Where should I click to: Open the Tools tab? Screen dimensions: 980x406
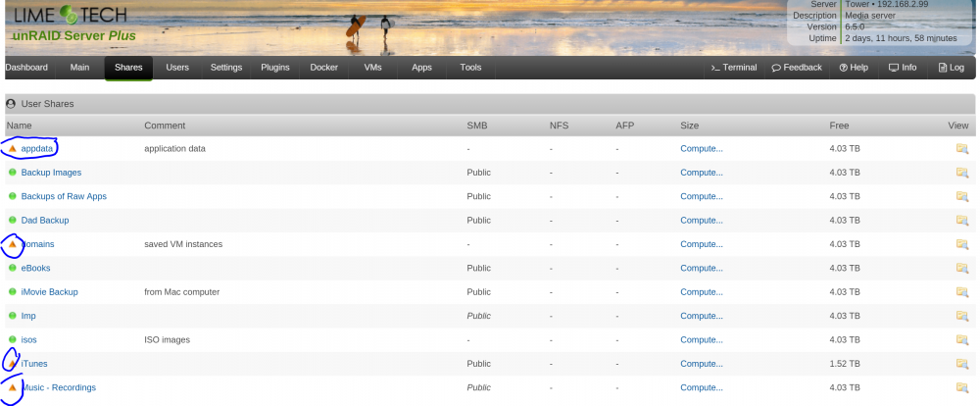point(470,68)
